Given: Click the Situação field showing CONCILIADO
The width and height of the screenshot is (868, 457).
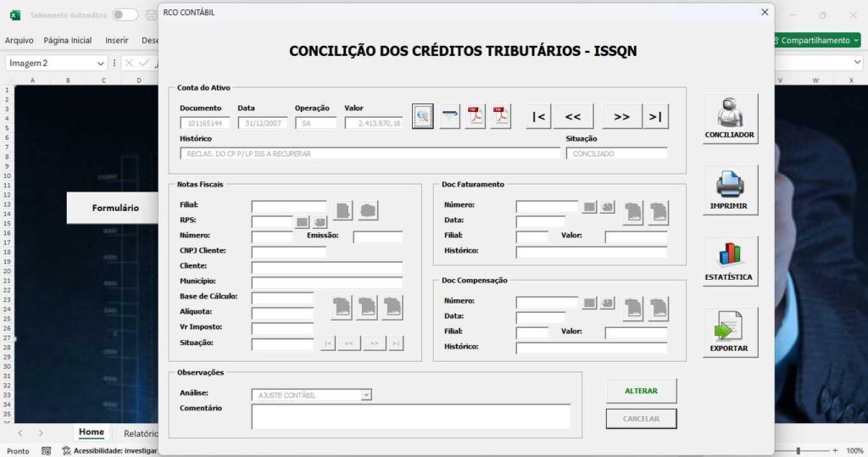Looking at the screenshot, I should tap(617, 153).
